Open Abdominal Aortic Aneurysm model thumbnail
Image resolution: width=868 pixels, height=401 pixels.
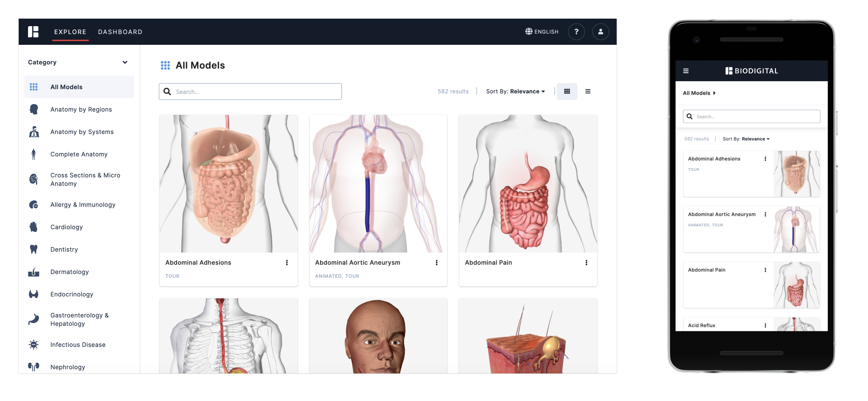[378, 183]
